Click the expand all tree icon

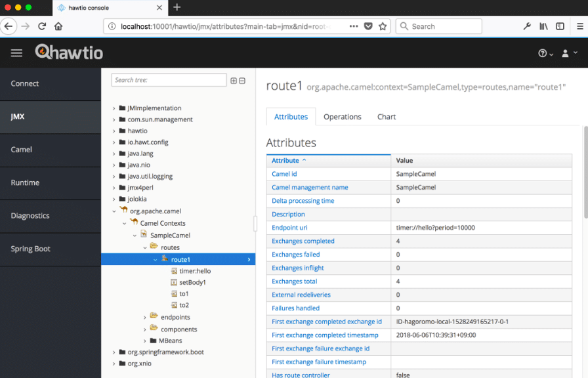[234, 81]
